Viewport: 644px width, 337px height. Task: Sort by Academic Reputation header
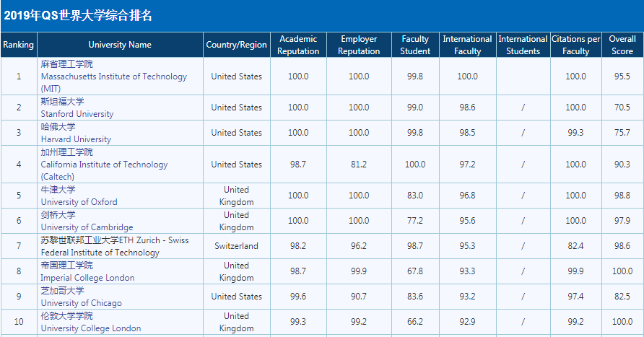coord(298,45)
